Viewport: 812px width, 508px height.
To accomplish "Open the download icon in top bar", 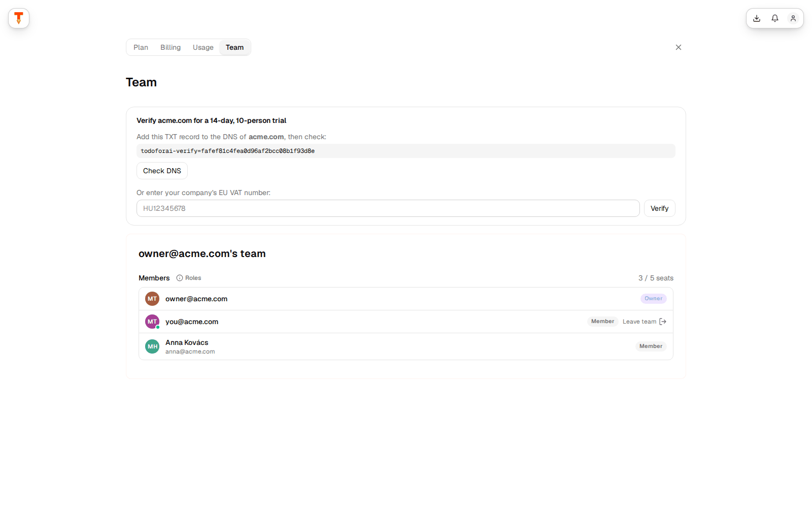I will 757,18.
